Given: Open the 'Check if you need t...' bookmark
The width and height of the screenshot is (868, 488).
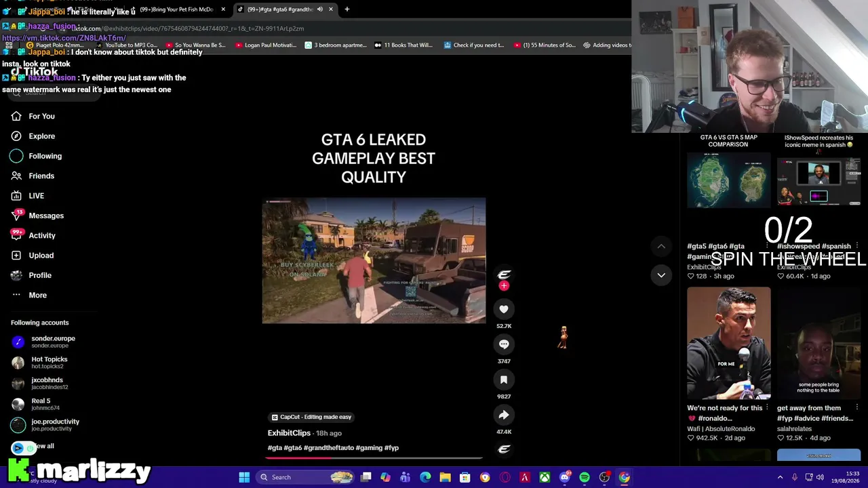Looking at the screenshot, I should point(474,45).
